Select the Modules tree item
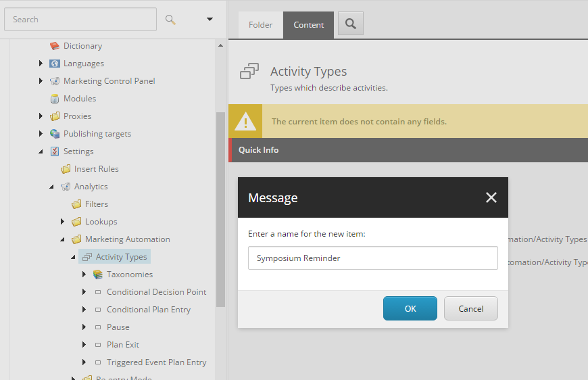 (x=80, y=99)
